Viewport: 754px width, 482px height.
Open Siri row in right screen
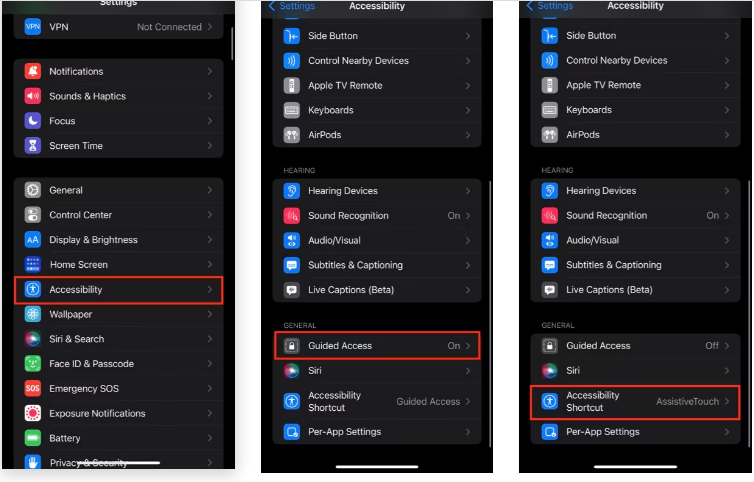[x=635, y=370]
